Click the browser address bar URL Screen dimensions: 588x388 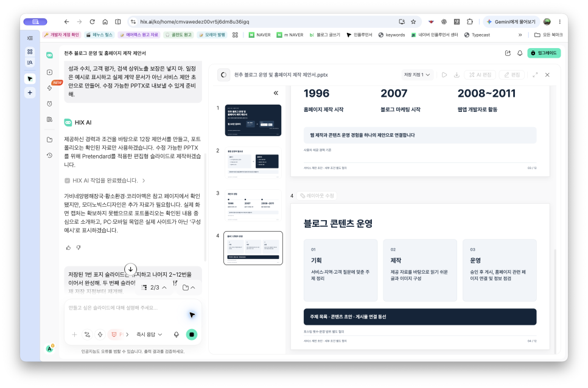point(195,22)
